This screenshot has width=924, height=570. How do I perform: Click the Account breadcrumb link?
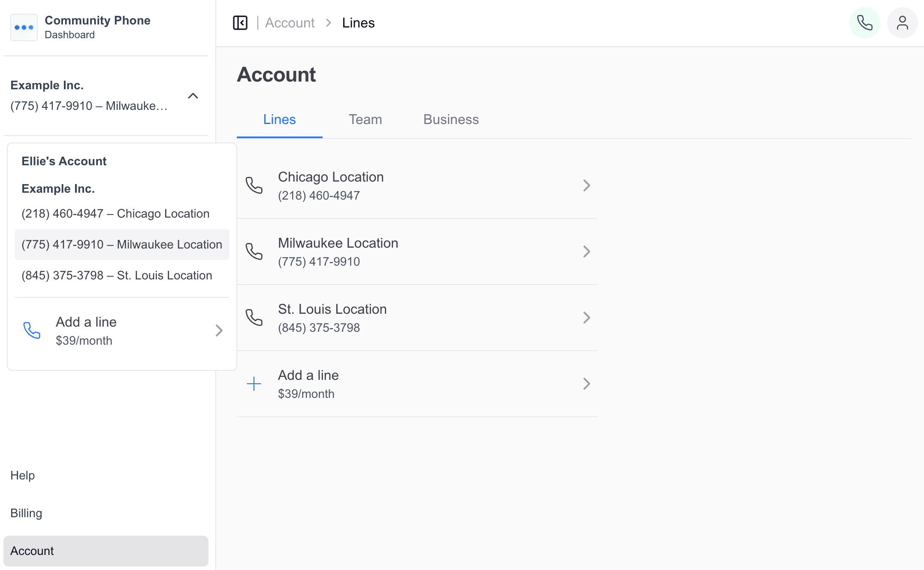(290, 23)
